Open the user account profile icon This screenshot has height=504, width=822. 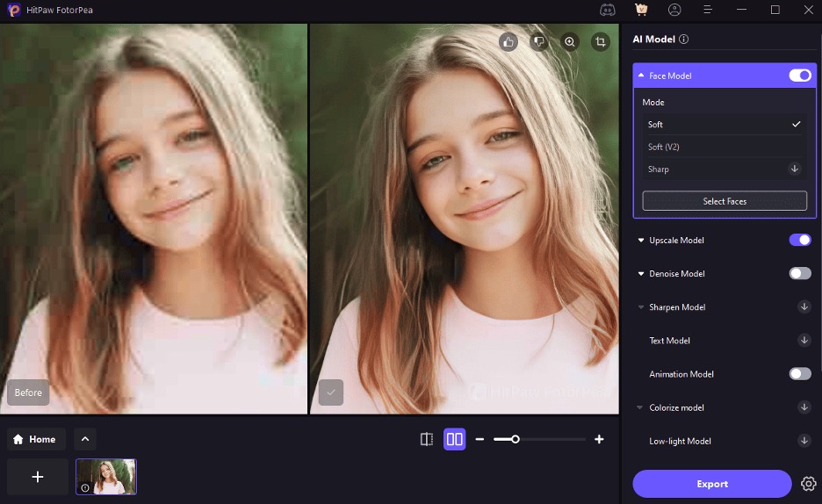tap(674, 10)
